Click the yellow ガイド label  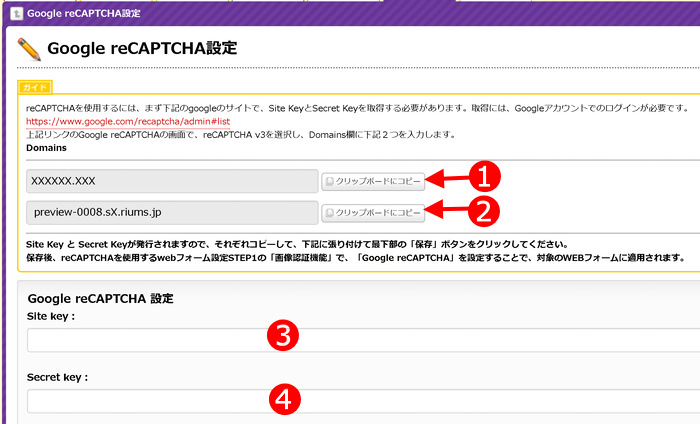click(x=35, y=87)
